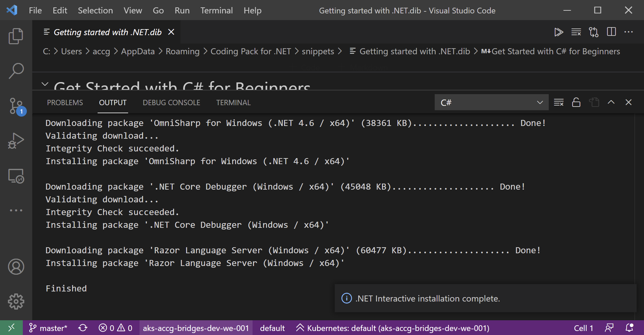
Task: Click the first 'Integrity Check succeeded.' line
Action: click(112, 148)
